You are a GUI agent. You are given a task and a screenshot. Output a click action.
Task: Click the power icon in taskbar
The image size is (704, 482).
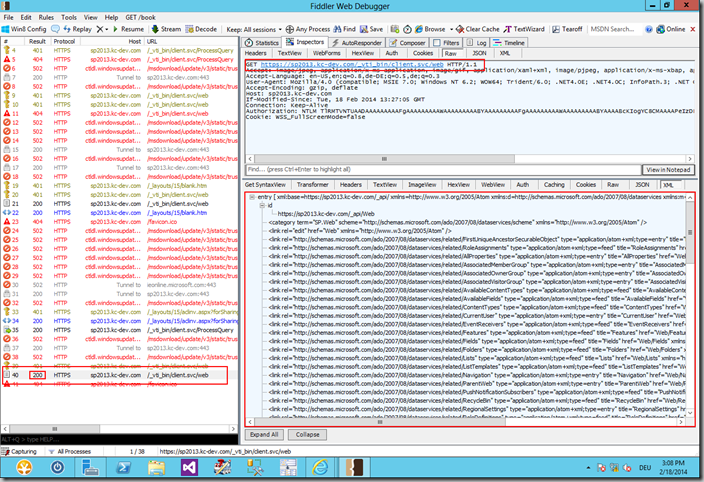pos(57,468)
